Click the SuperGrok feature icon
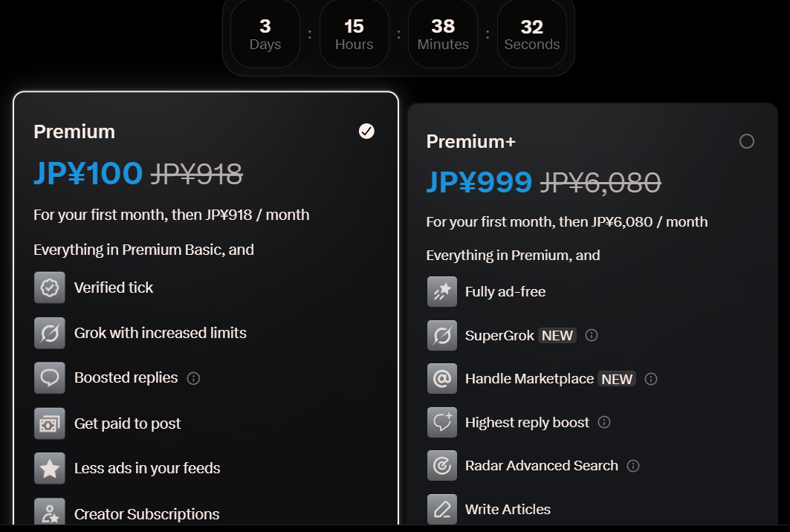The height and width of the screenshot is (532, 790). 442,335
